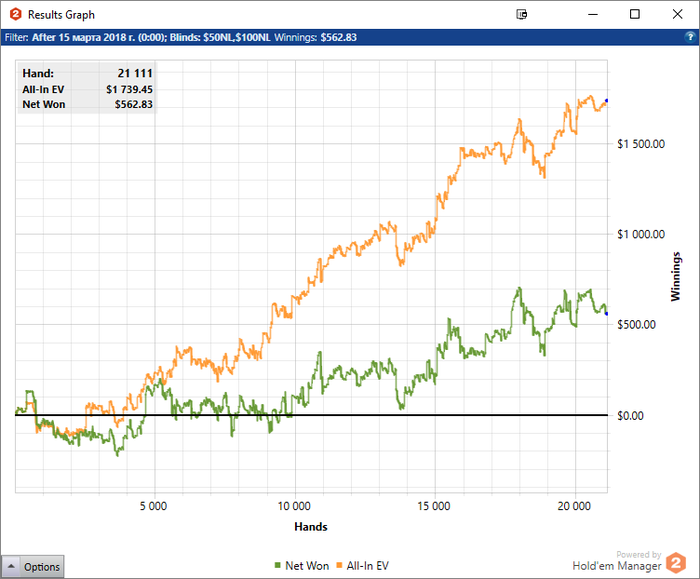Click the $1 000.00 axis label

(x=641, y=234)
